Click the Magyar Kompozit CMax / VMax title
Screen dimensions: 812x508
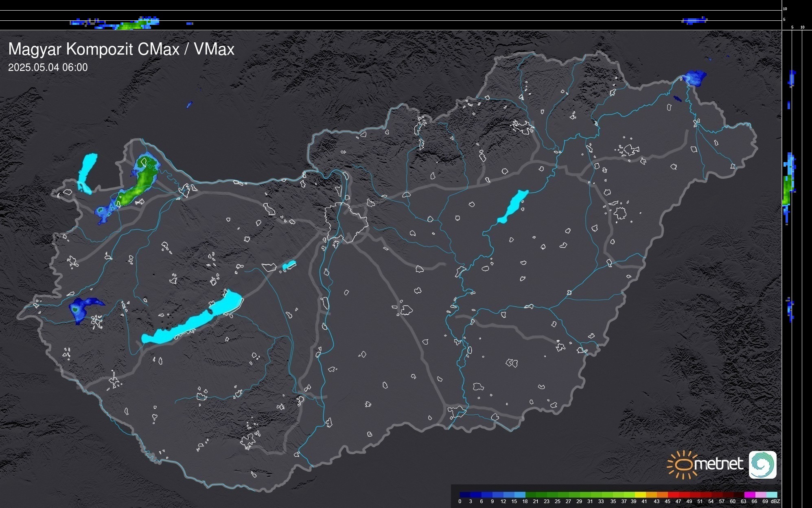[x=121, y=49]
